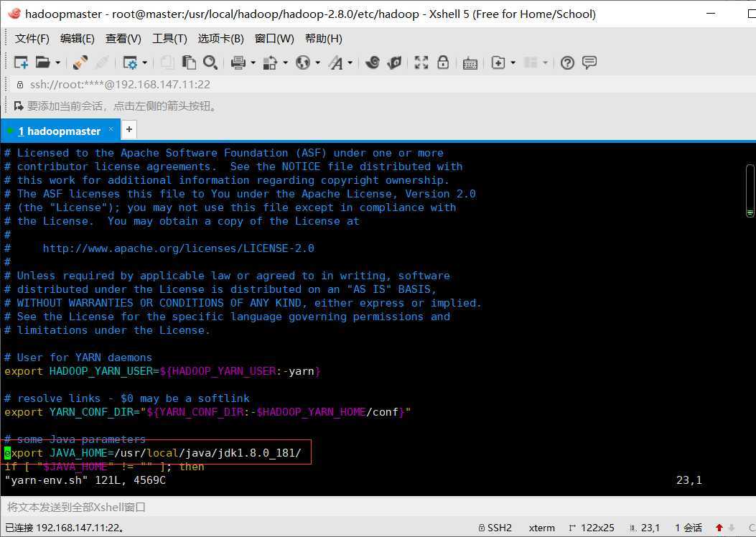Click xterm in the status bar
Image resolution: width=756 pixels, height=537 pixels.
[x=541, y=528]
